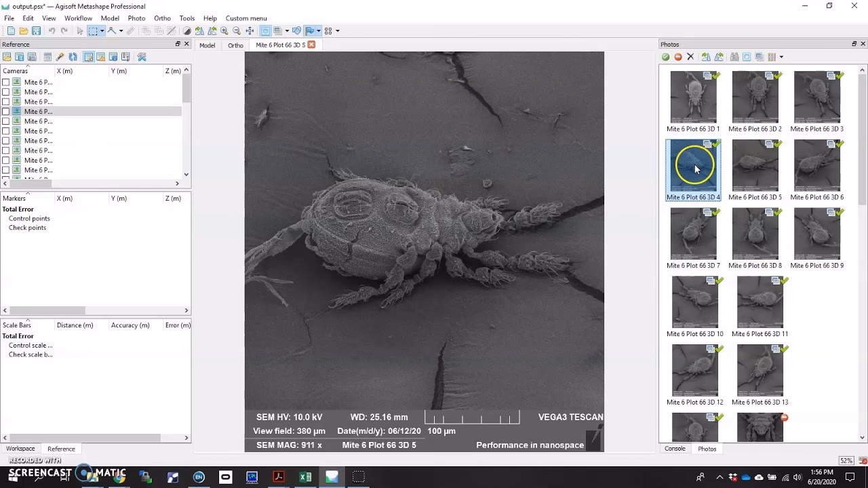Check the first camera checkbox in Reference list
Viewport: 868px width, 488px height.
(x=6, y=82)
